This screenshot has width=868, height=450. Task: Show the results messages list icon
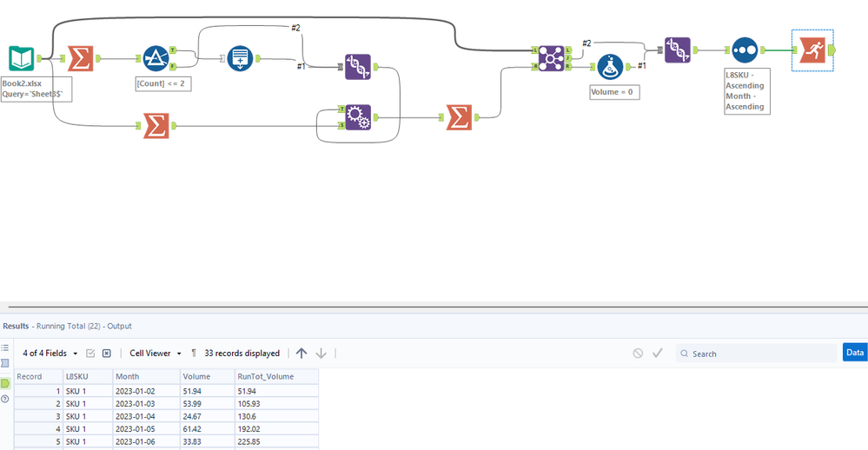[x=5, y=347]
